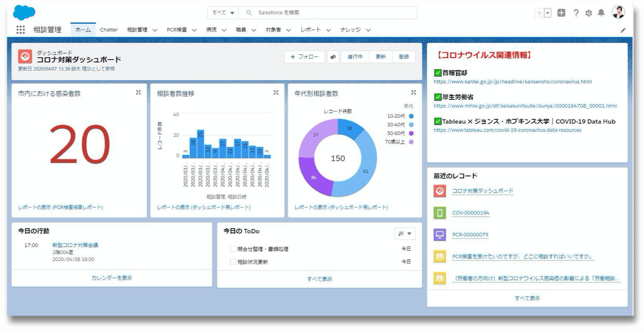Click the help question mark icon
This screenshot has width=644, height=331.
(576, 13)
